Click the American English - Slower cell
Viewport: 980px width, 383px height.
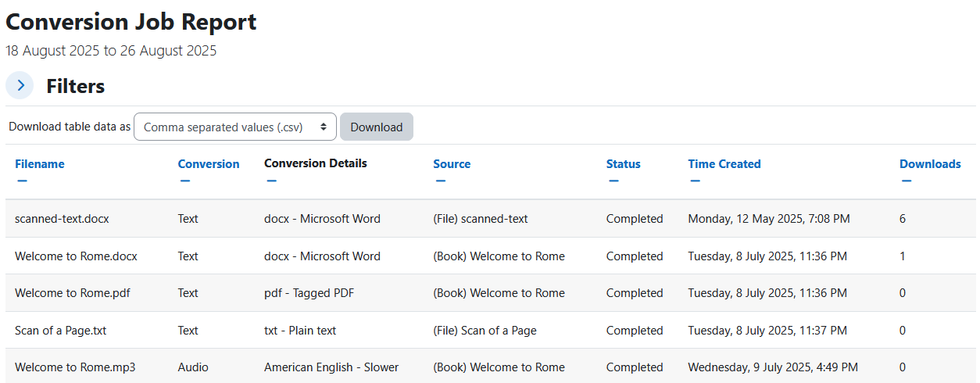(x=331, y=367)
